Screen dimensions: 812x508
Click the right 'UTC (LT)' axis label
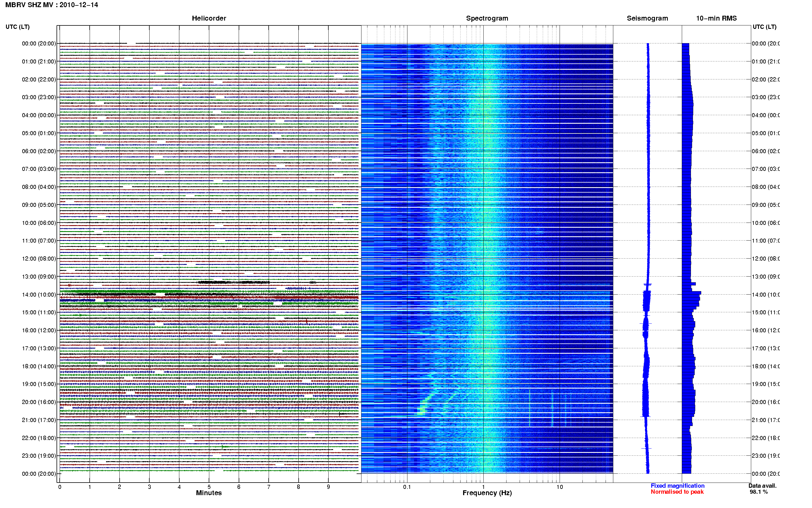pyautogui.click(x=764, y=27)
